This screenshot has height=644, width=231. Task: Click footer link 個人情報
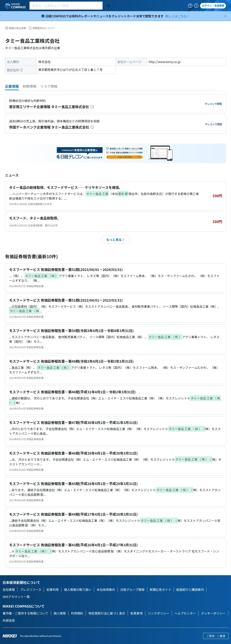pyautogui.click(x=60, y=613)
